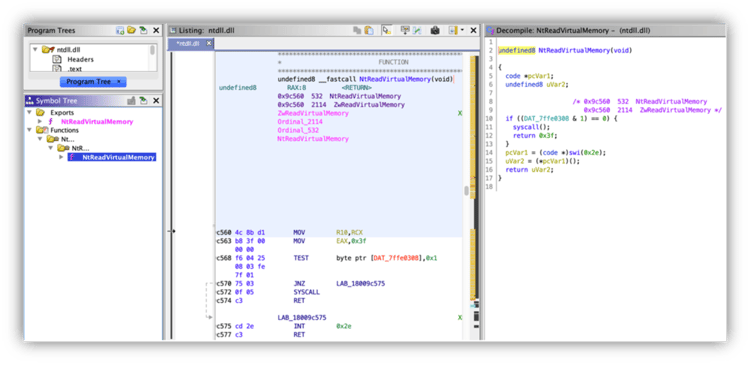Close the Listing panel
The width and height of the screenshot is (750, 365).
point(474,31)
